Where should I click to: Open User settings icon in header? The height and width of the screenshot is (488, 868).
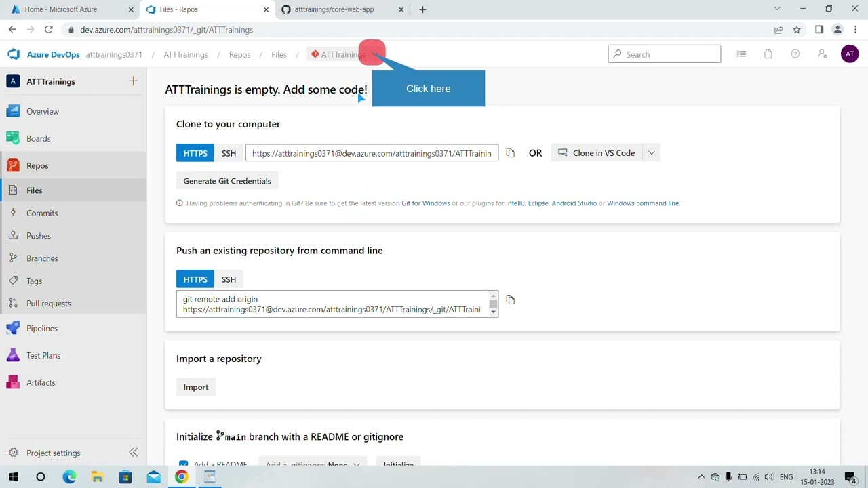tap(823, 54)
